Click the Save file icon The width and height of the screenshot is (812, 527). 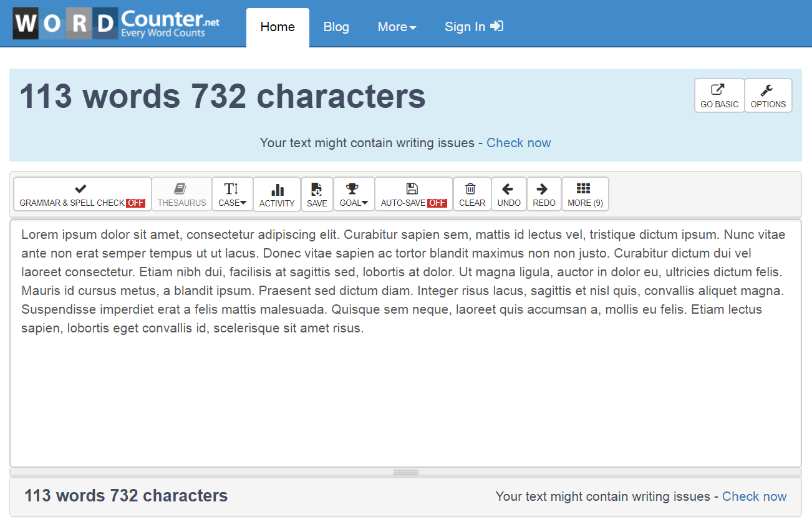click(317, 190)
